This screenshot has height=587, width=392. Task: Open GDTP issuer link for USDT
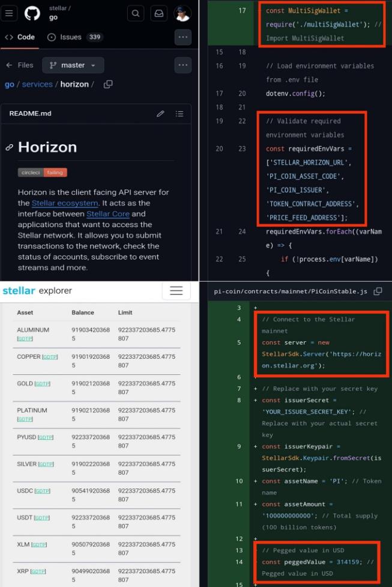(41, 518)
